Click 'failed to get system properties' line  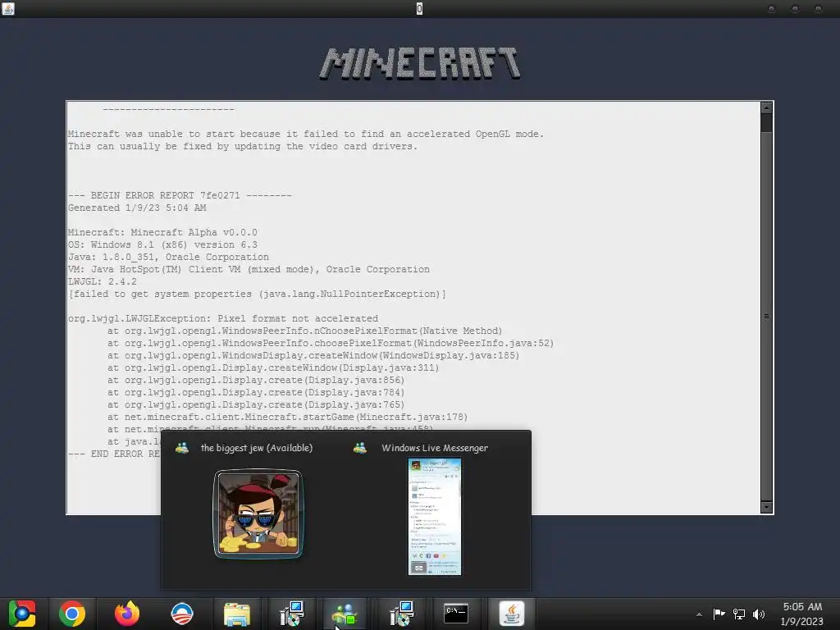point(257,294)
